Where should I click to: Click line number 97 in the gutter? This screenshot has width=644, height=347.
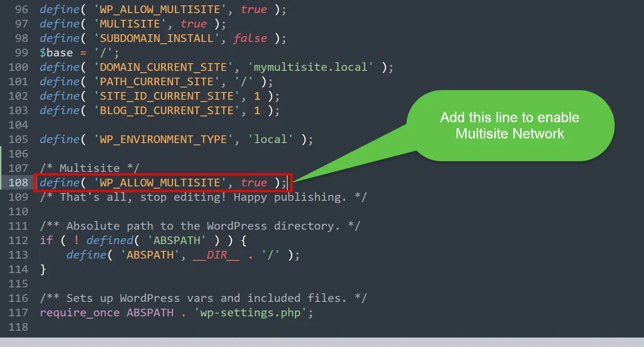click(x=21, y=23)
